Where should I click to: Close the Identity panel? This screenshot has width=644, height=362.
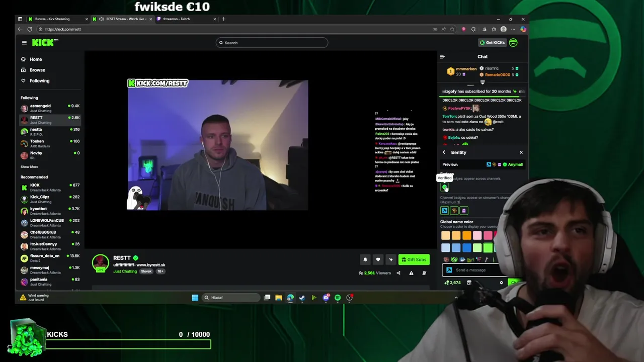point(521,152)
